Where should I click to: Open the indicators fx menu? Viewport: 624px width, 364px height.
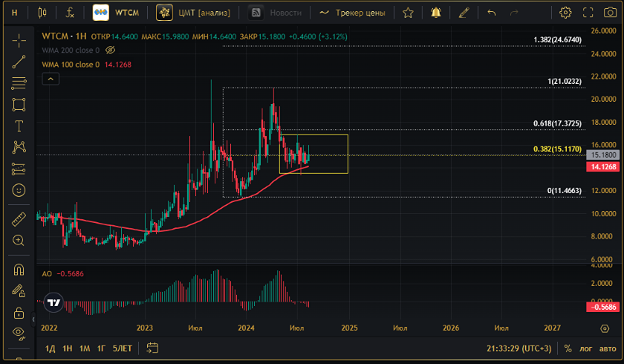point(69,13)
